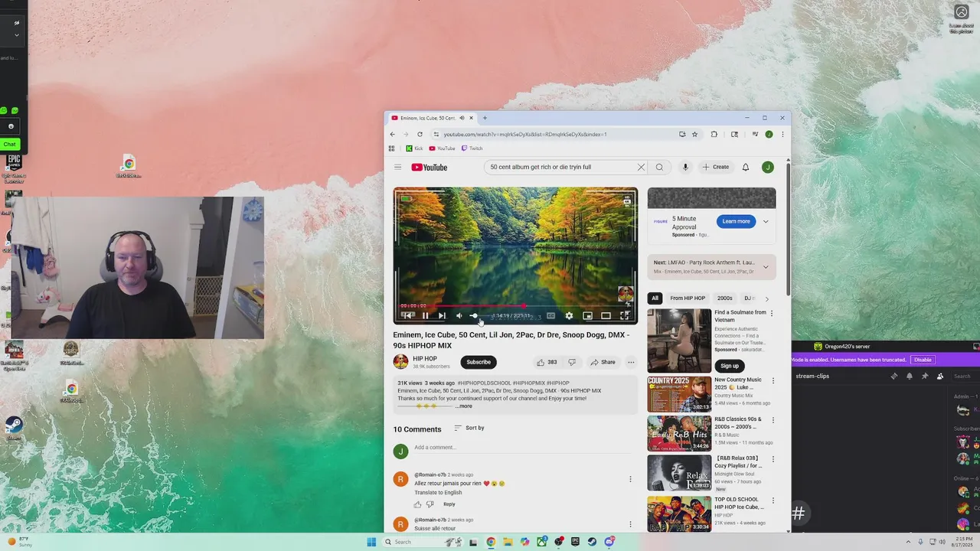Click Learn more on the ad
Image resolution: width=980 pixels, height=551 pixels.
(736, 221)
